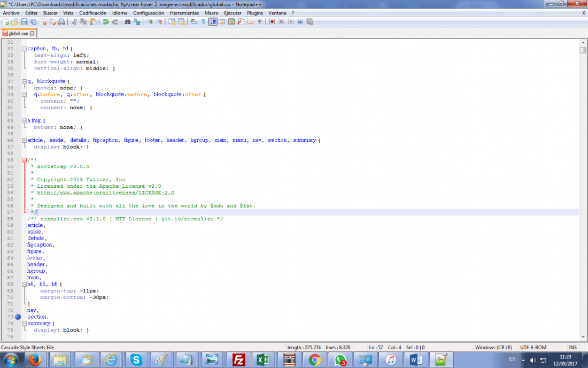
Task: Toggle word wrap toolbar button
Action: [194, 22]
